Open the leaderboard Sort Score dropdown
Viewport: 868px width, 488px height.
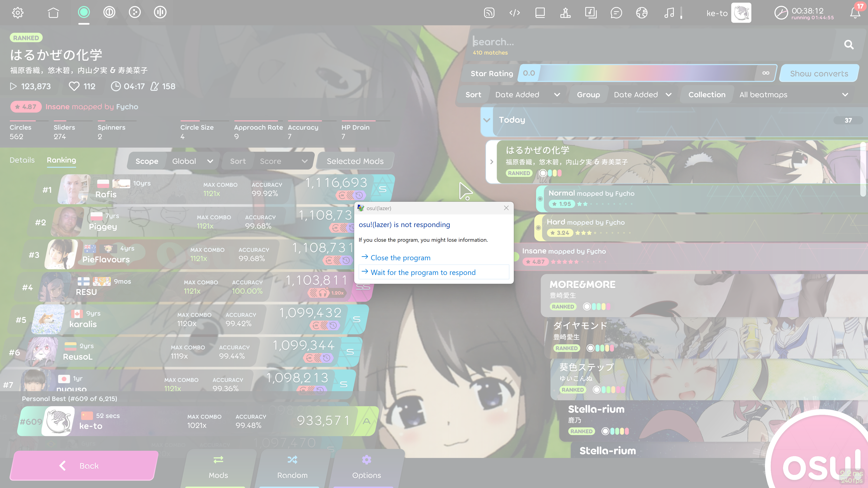[x=268, y=161]
